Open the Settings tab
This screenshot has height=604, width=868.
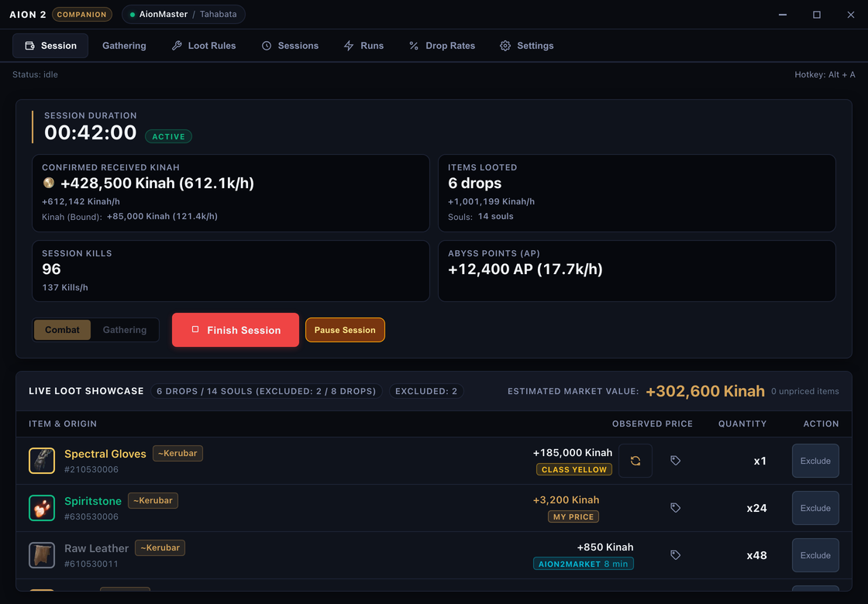pos(526,46)
